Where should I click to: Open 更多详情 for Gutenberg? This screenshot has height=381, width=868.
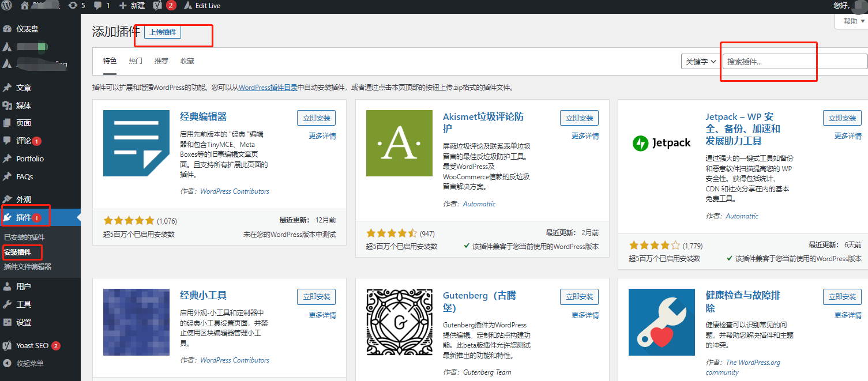(x=585, y=315)
